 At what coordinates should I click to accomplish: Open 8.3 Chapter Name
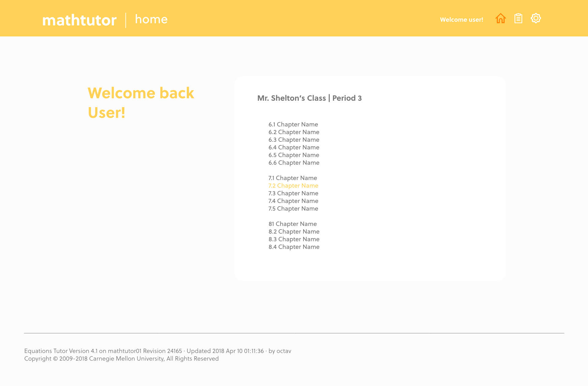pos(294,239)
